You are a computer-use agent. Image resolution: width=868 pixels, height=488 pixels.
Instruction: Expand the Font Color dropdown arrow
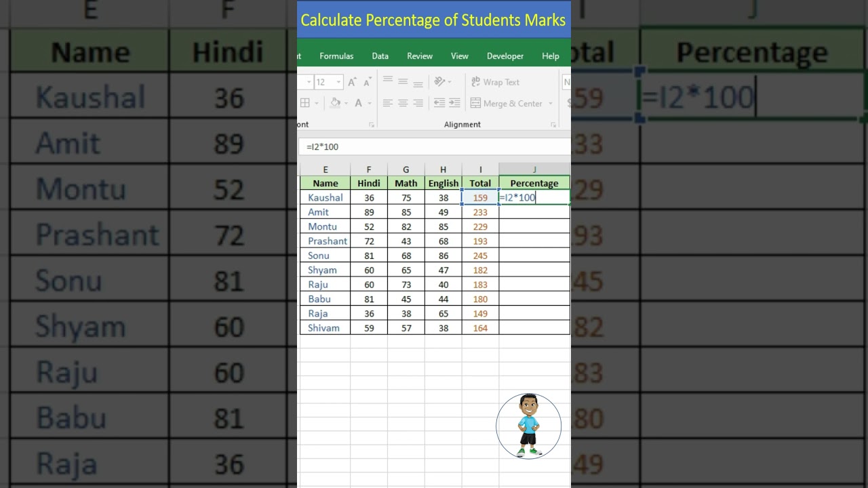coord(369,103)
